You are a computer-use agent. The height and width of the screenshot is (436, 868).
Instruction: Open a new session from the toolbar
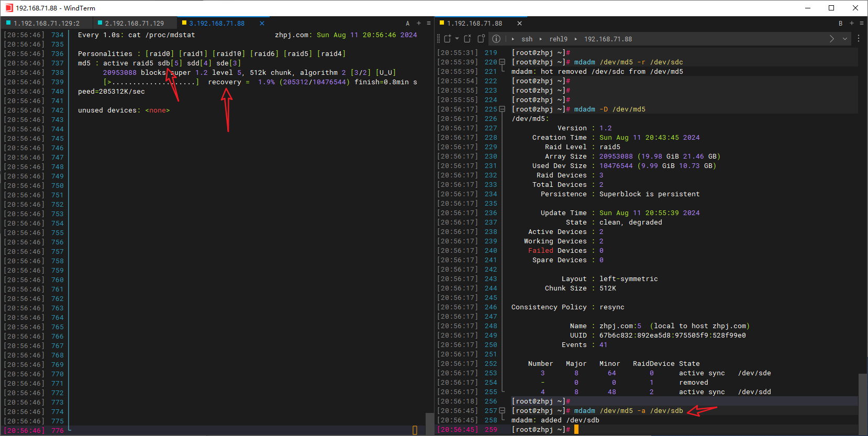click(448, 39)
